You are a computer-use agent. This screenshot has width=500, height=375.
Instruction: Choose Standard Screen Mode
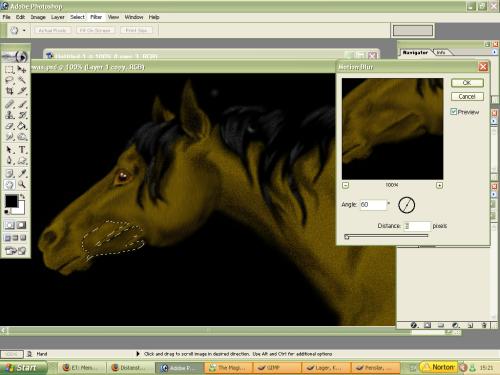tap(7, 238)
